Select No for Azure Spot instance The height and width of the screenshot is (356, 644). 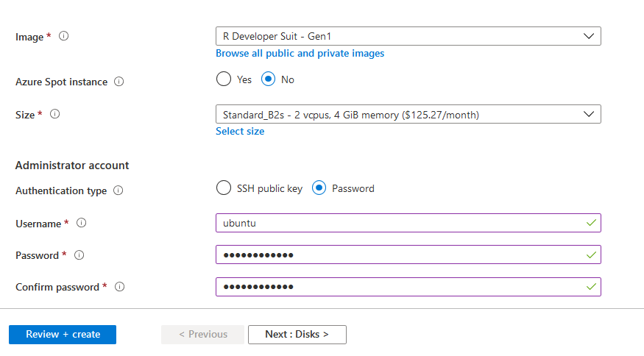(x=268, y=79)
